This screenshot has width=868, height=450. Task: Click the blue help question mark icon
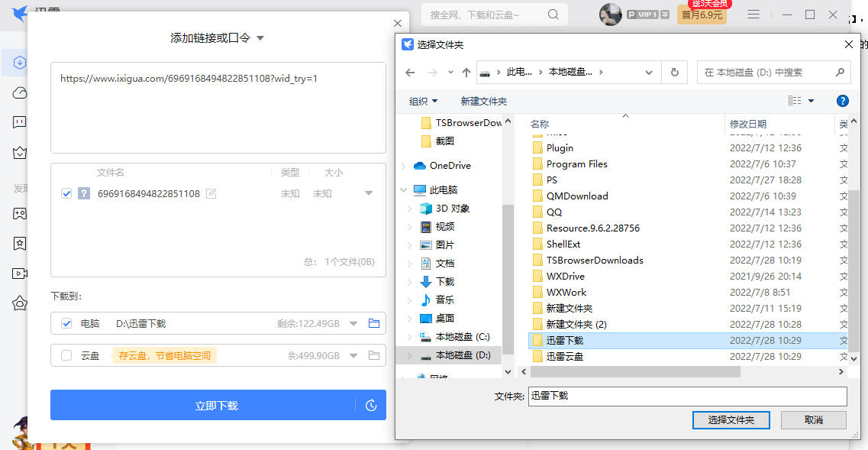[843, 101]
